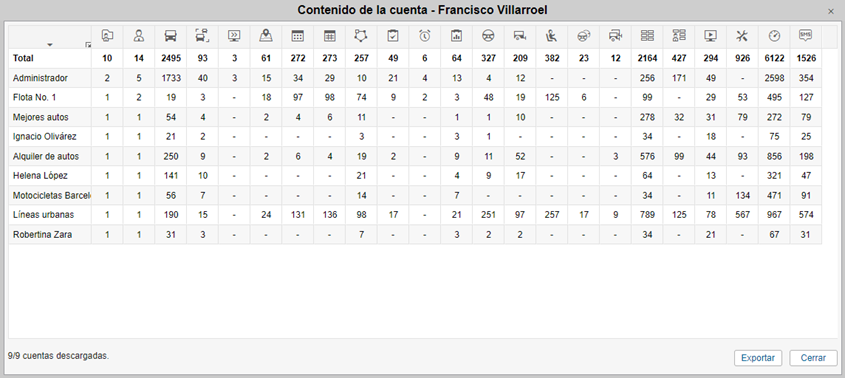Image resolution: width=845 pixels, height=378 pixels.
Task: Select the Drivers steering wheel icon header
Action: [x=488, y=36]
